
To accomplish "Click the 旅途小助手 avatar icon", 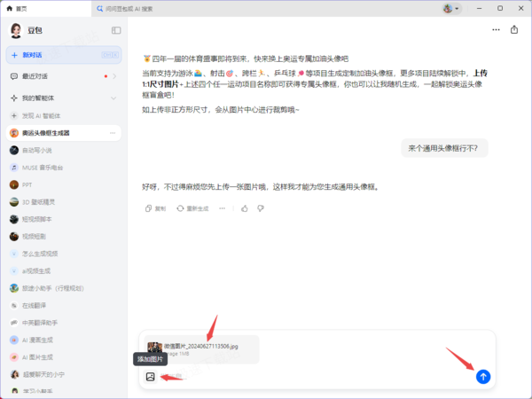I will pyautogui.click(x=14, y=288).
